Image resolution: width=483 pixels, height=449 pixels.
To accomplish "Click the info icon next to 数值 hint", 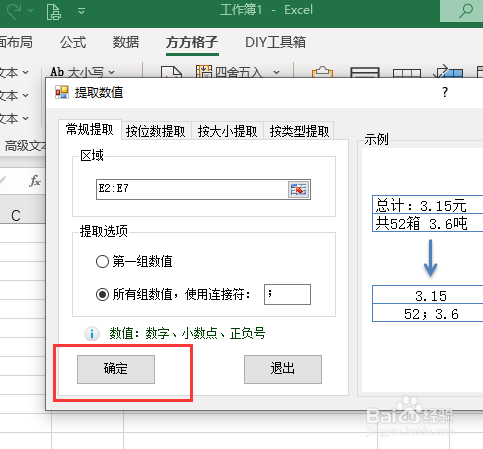I will coord(92,334).
